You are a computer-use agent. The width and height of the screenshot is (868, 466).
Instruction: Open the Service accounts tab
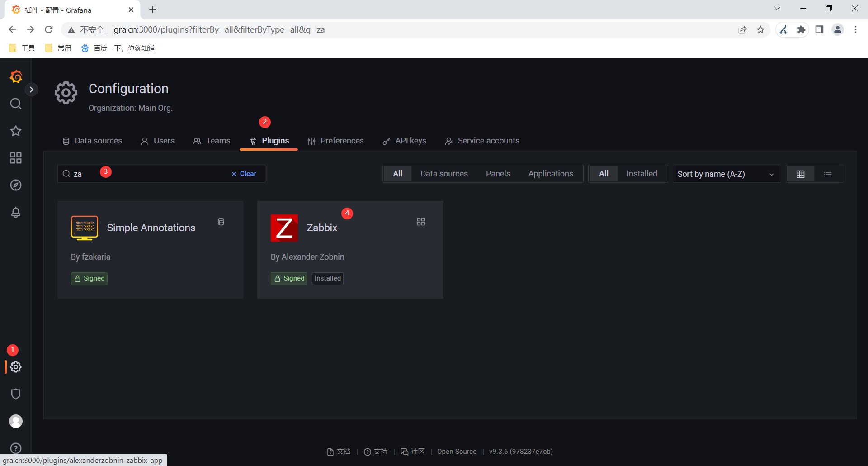coord(482,141)
